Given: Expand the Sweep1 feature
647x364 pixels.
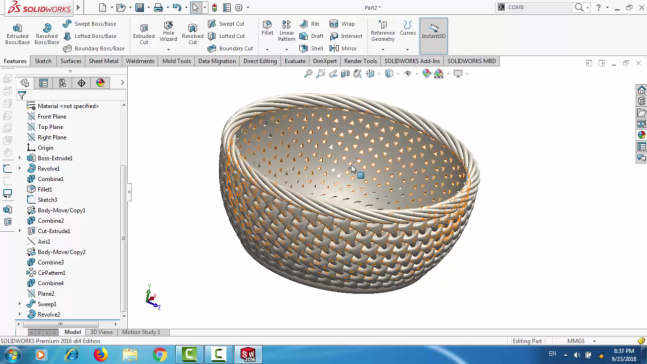Looking at the screenshot, I should [x=20, y=304].
